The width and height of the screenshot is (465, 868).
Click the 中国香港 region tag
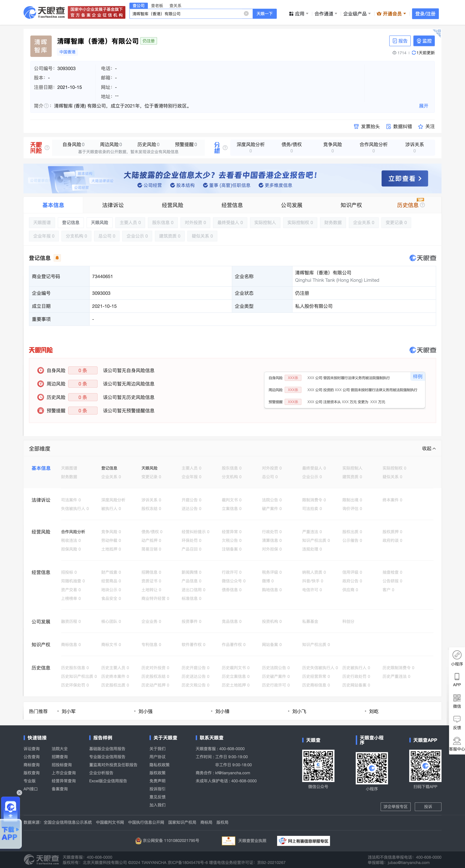tap(67, 52)
